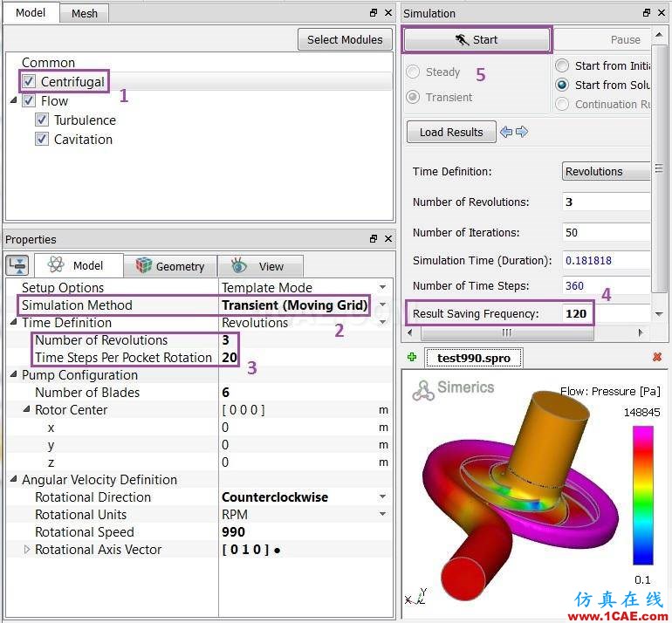The width and height of the screenshot is (672, 623).
Task: Select Start from Initial radio button
Action: pos(562,65)
